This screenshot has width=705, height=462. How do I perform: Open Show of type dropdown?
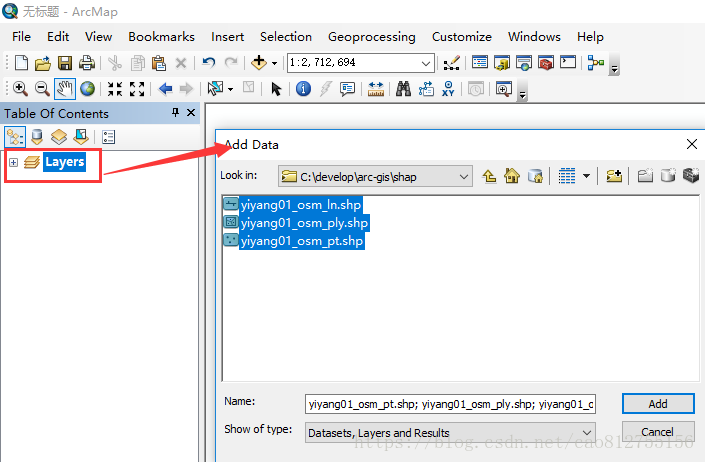[x=586, y=432]
